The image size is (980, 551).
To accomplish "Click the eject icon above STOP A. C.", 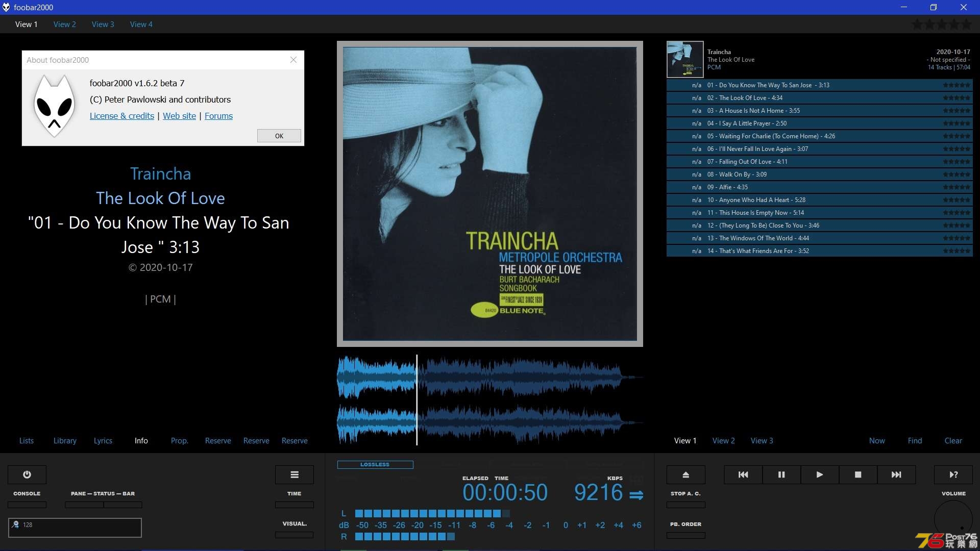I will (686, 474).
